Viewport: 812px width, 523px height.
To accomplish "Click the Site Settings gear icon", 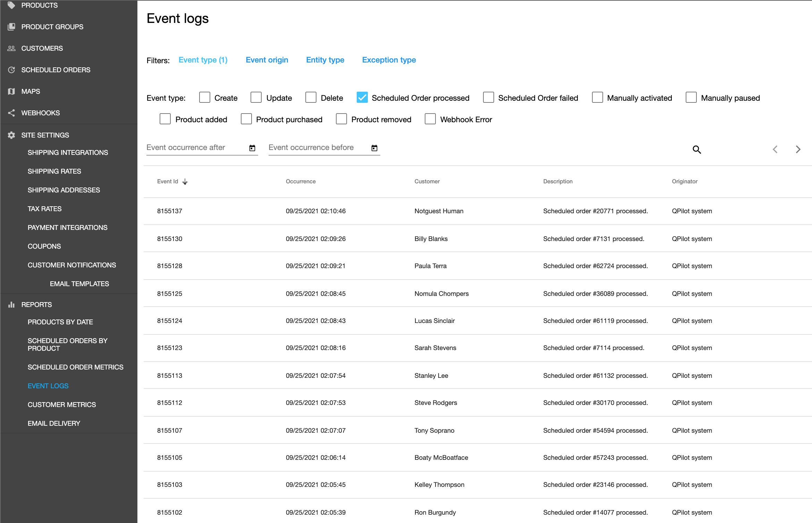I will (x=11, y=135).
